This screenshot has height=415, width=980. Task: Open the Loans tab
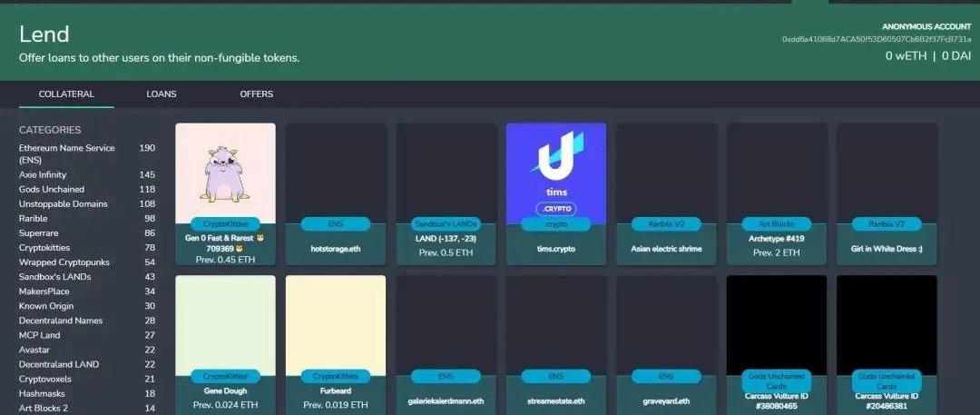point(162,94)
